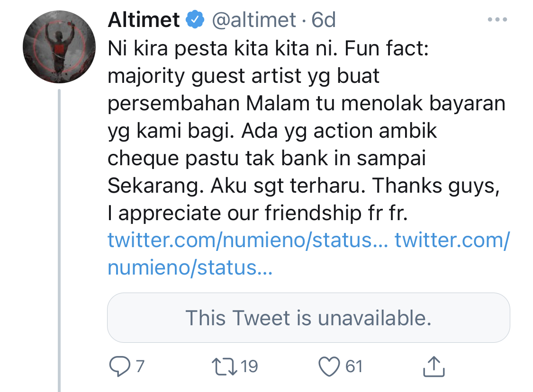The height and width of the screenshot is (392, 533).
Task: Tap the Altimet display name
Action: (x=144, y=20)
